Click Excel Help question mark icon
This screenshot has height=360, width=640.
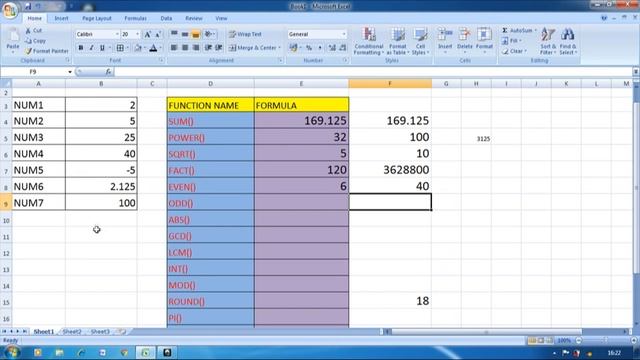coord(604,18)
